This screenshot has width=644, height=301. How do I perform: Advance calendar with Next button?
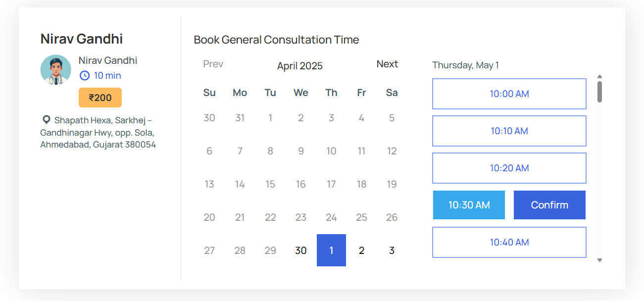[x=387, y=64]
